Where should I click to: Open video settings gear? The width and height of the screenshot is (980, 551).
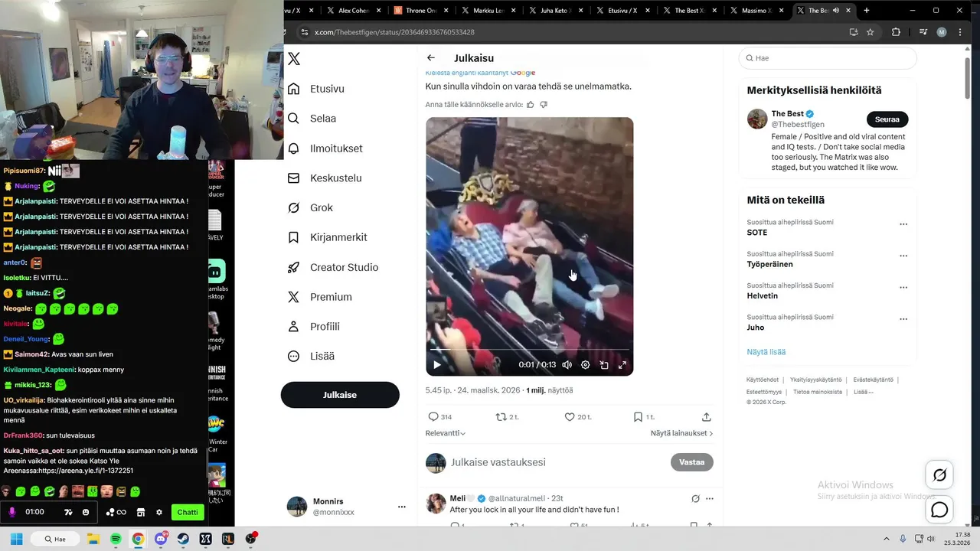[586, 365]
